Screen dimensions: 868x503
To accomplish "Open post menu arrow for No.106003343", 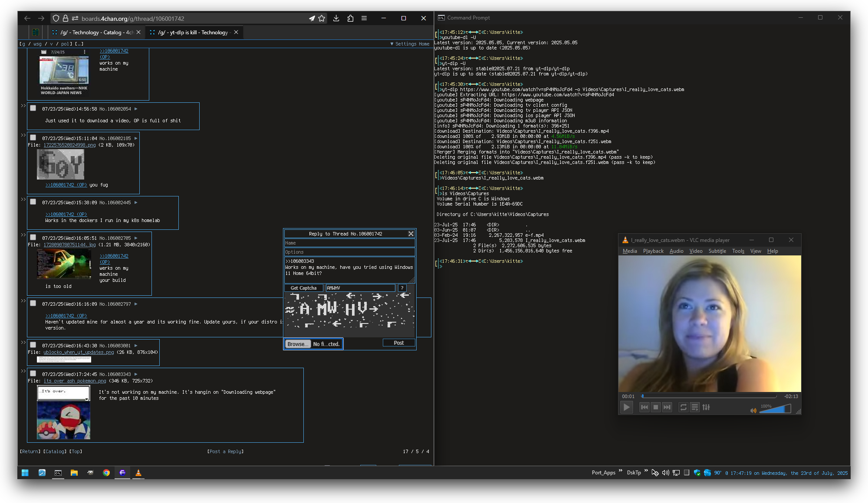I will click(x=136, y=374).
